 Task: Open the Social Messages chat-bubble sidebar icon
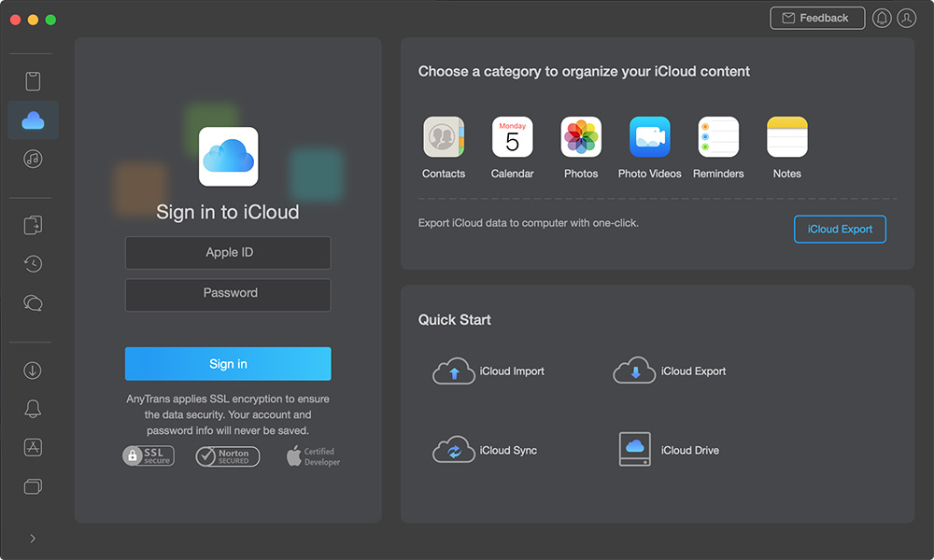click(x=33, y=303)
